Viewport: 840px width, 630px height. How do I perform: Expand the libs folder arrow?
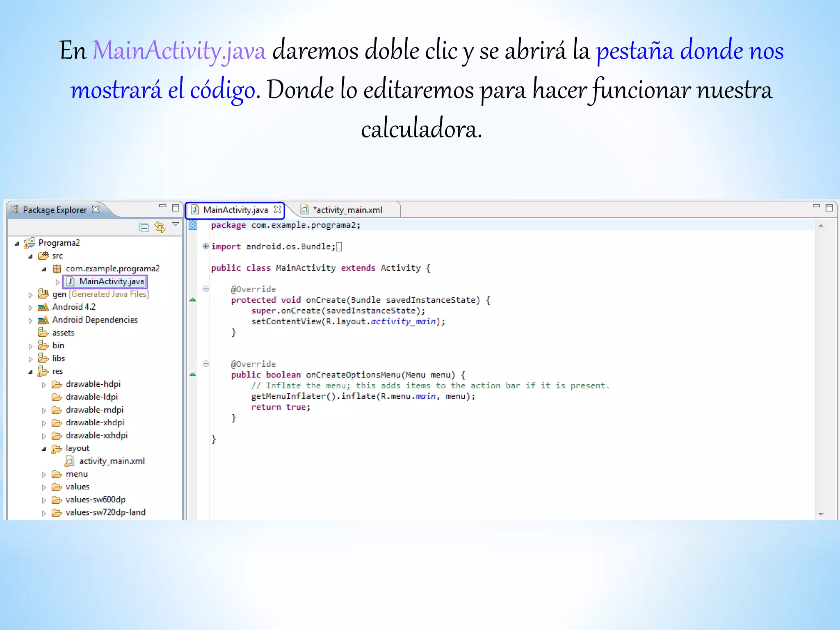tap(30, 359)
